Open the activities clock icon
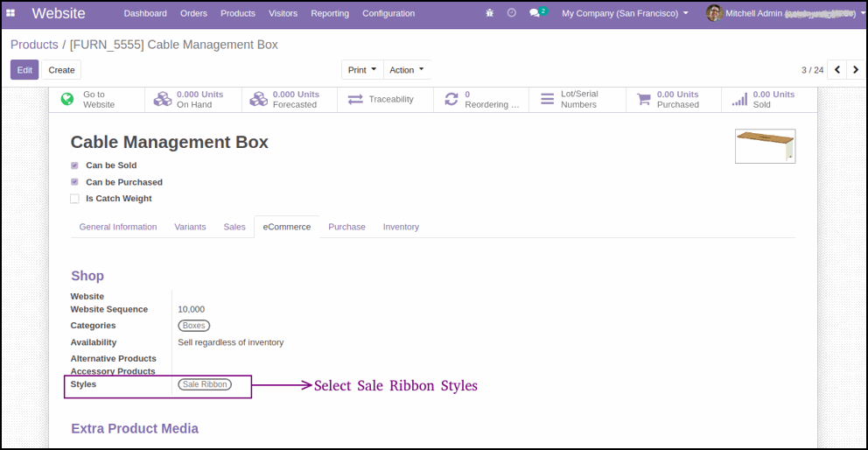Image resolution: width=868 pixels, height=450 pixels. point(512,13)
